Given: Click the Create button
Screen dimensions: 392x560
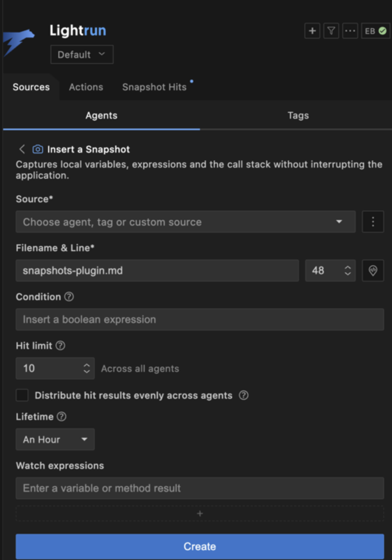Looking at the screenshot, I should tap(199, 546).
